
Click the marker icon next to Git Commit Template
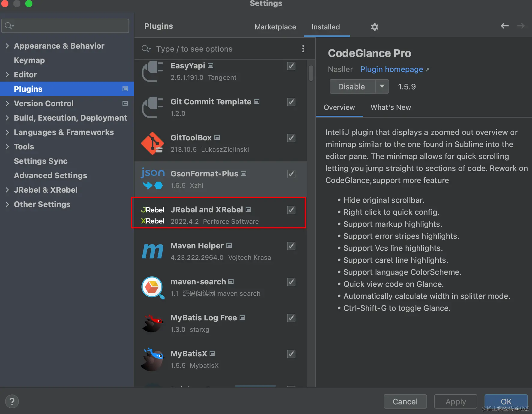pos(257,101)
